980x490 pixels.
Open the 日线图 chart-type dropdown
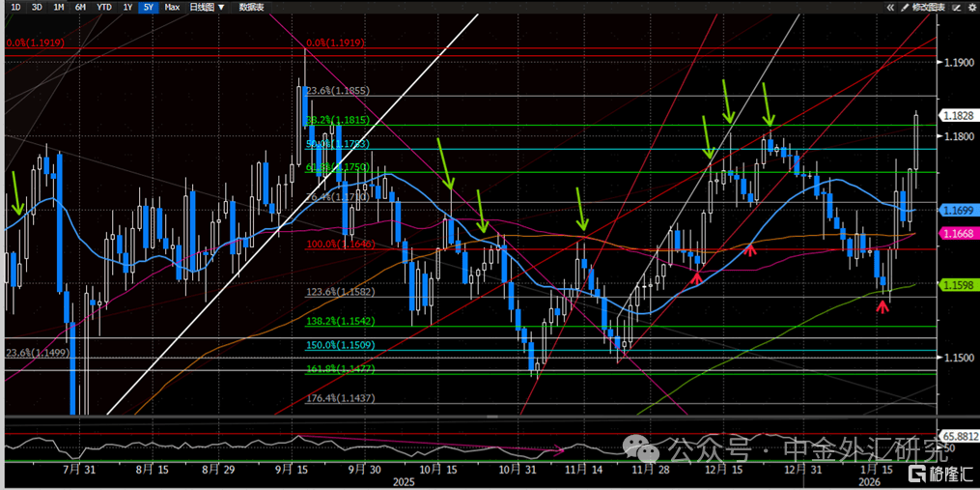(x=203, y=7)
